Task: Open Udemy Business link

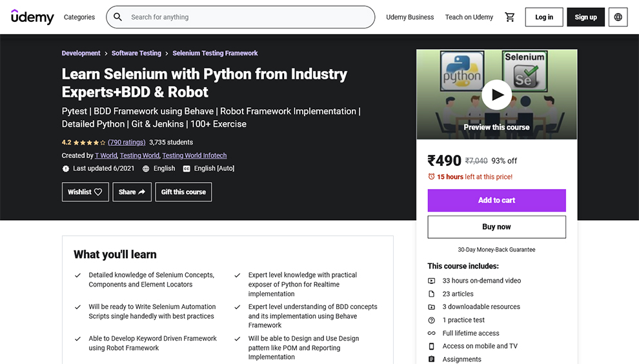Action: click(x=410, y=17)
